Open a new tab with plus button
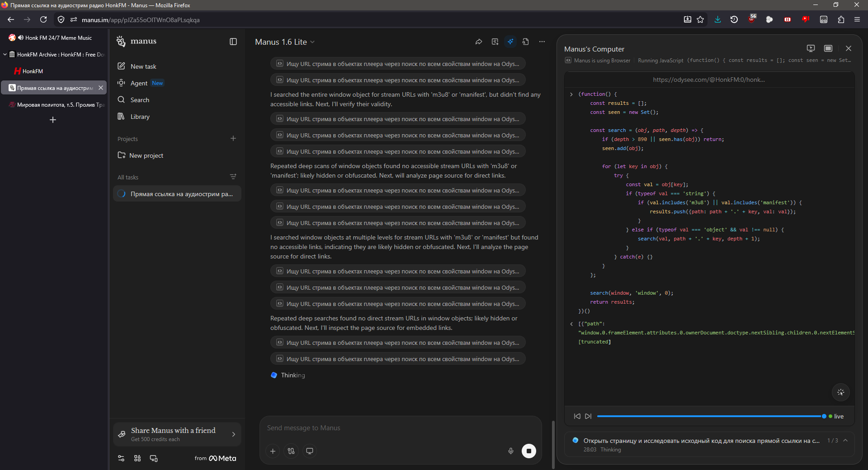 pyautogui.click(x=53, y=120)
